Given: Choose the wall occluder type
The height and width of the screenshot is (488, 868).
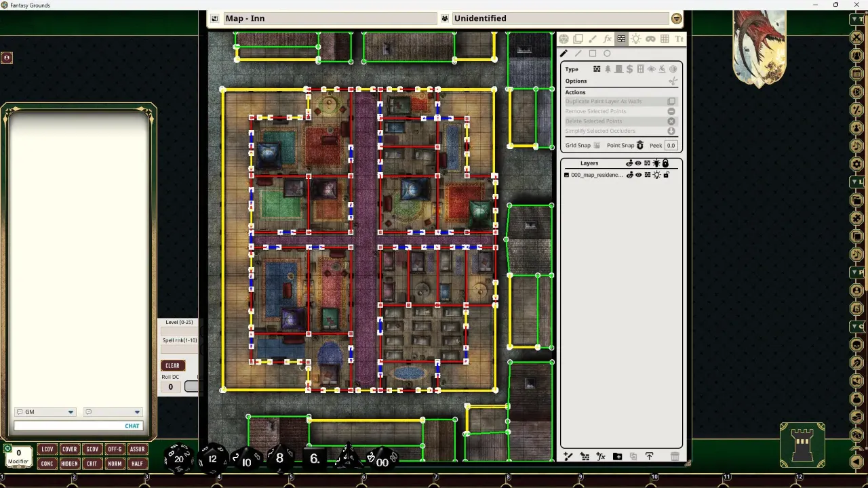Looking at the screenshot, I should pos(597,69).
